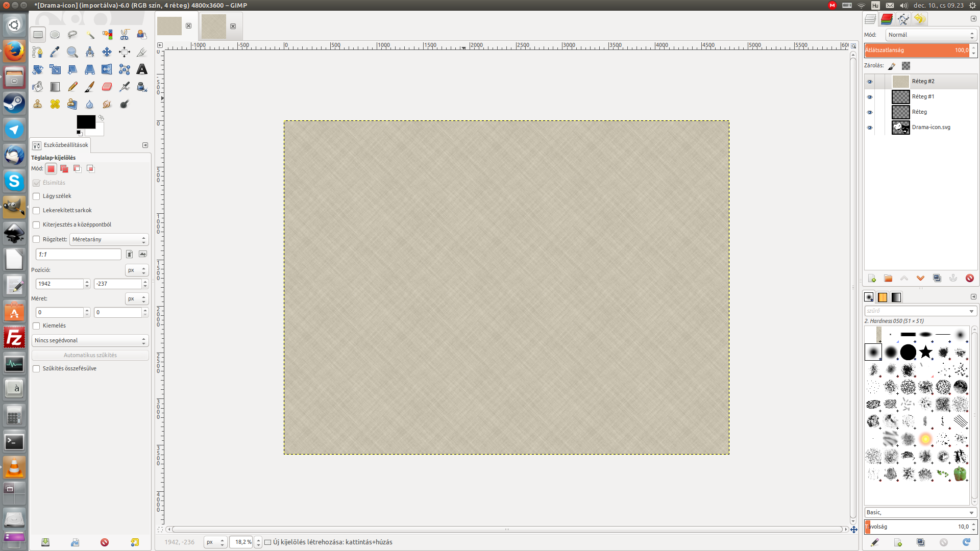Viewport: 980px width, 551px height.
Task: Select the Eraser tool
Action: click(107, 87)
